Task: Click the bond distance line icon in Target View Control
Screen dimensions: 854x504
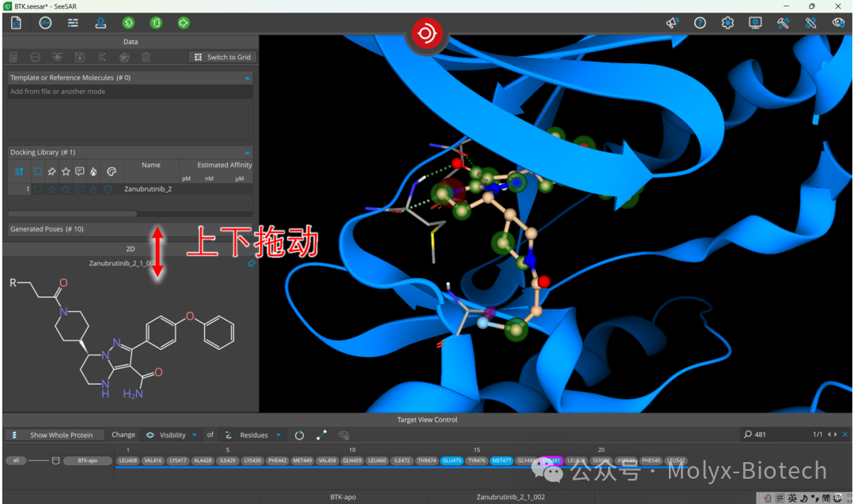Action: coord(321,434)
